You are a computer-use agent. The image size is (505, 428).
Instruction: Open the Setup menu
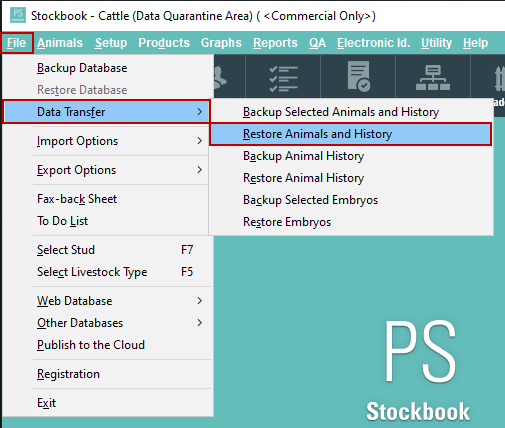pos(111,43)
